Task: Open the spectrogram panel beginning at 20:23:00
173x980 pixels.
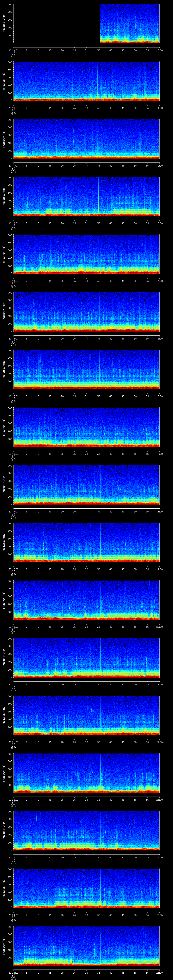Action: [x=87, y=831]
